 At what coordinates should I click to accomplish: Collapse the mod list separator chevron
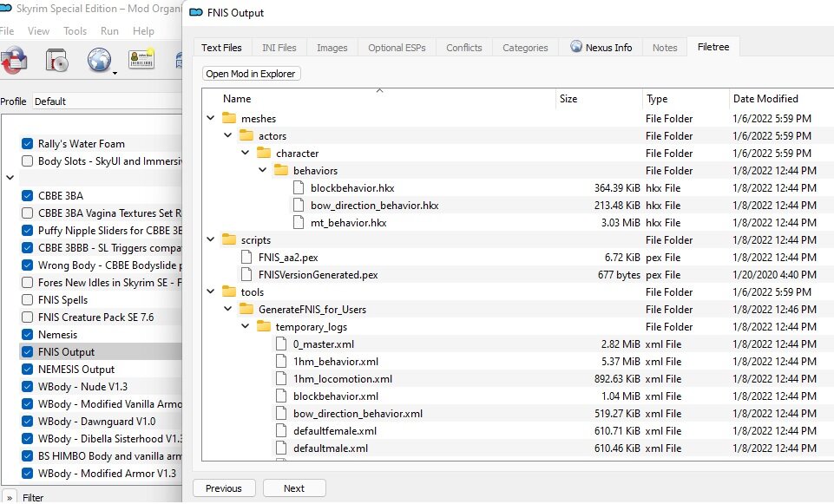tap(10, 177)
